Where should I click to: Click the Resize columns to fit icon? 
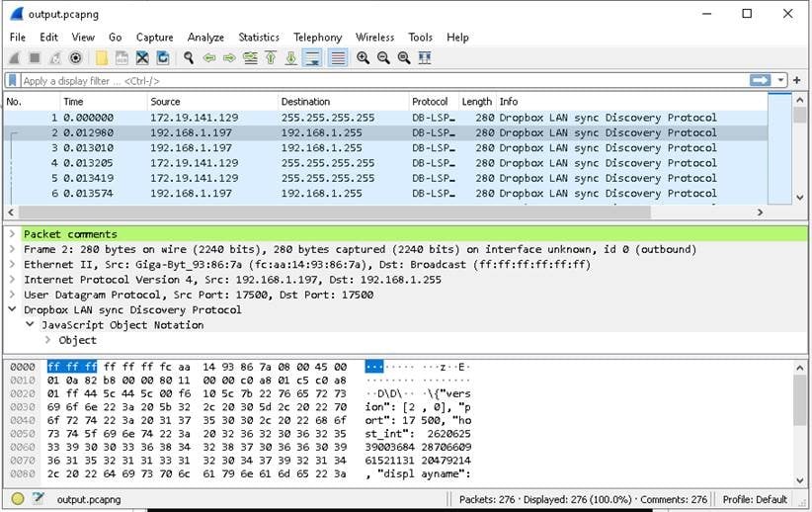coord(425,58)
